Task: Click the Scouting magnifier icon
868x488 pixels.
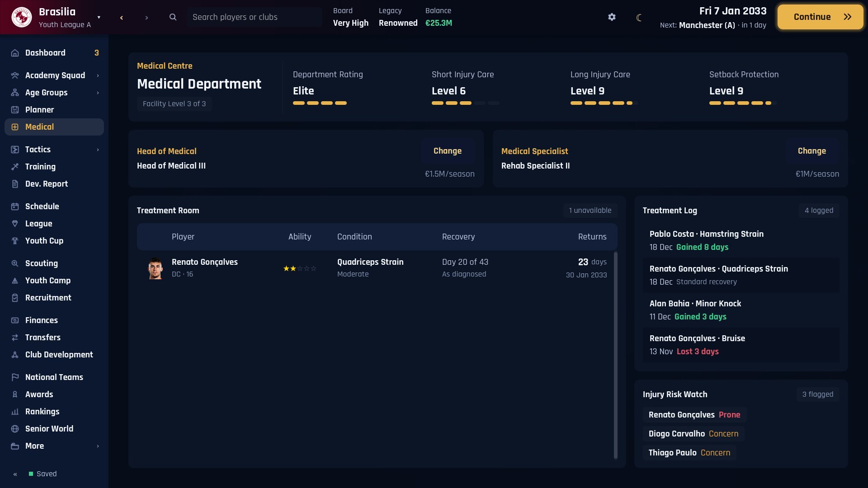Action: point(15,263)
